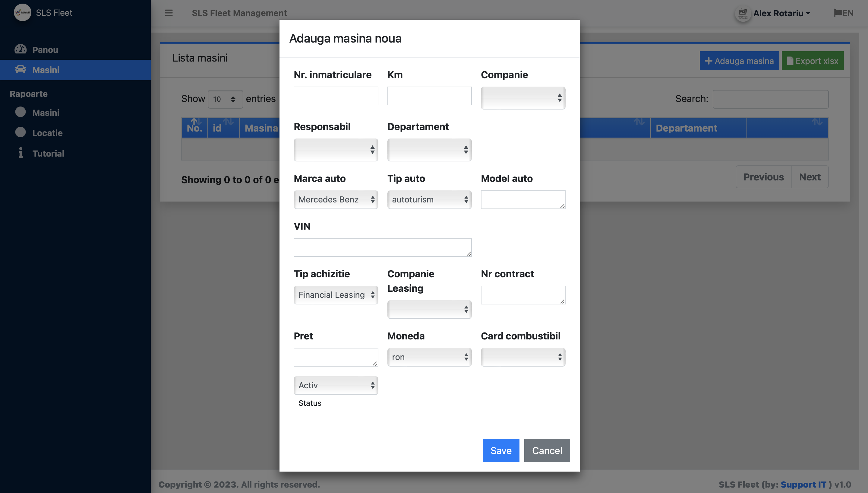Click the SLS Fleet logo image
Viewport: 868px width, 493px height.
tap(22, 13)
